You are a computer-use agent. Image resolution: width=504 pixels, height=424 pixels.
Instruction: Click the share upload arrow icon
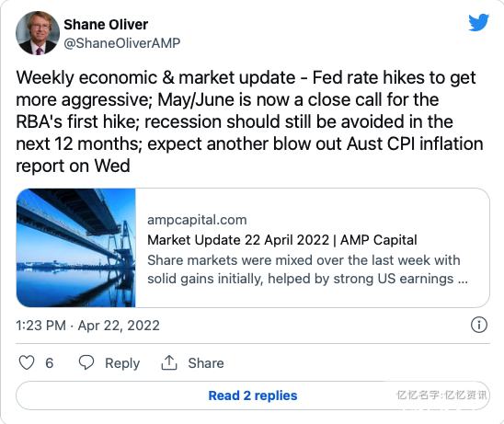pos(169,362)
